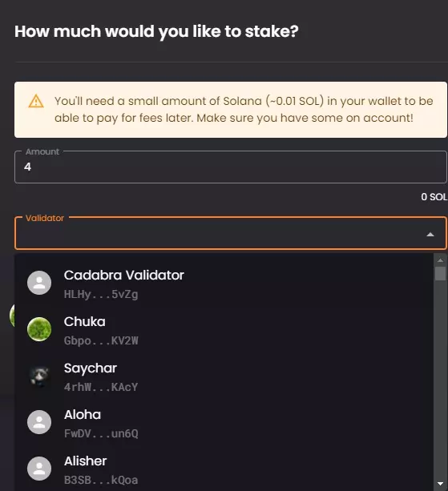This screenshot has width=448, height=491.
Task: Collapse the Validator dropdown arrow
Action: coord(430,234)
